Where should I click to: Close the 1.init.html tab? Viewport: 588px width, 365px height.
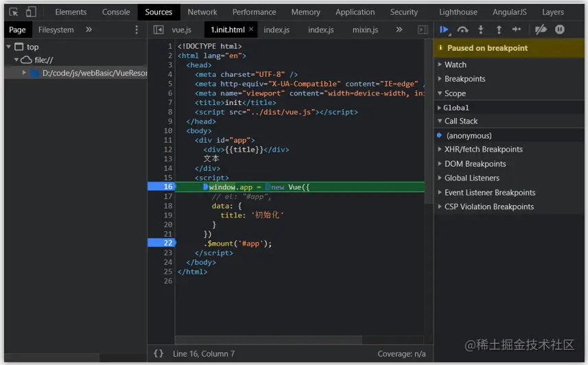[251, 29]
